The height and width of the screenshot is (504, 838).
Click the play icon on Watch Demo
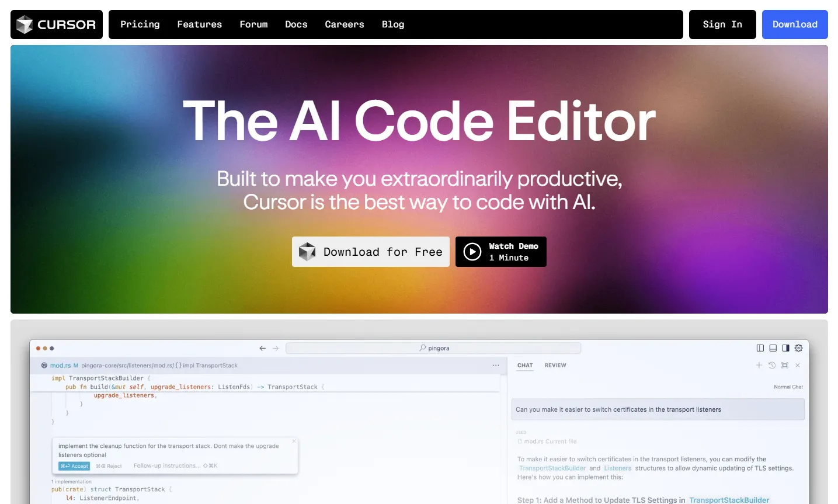click(x=472, y=252)
